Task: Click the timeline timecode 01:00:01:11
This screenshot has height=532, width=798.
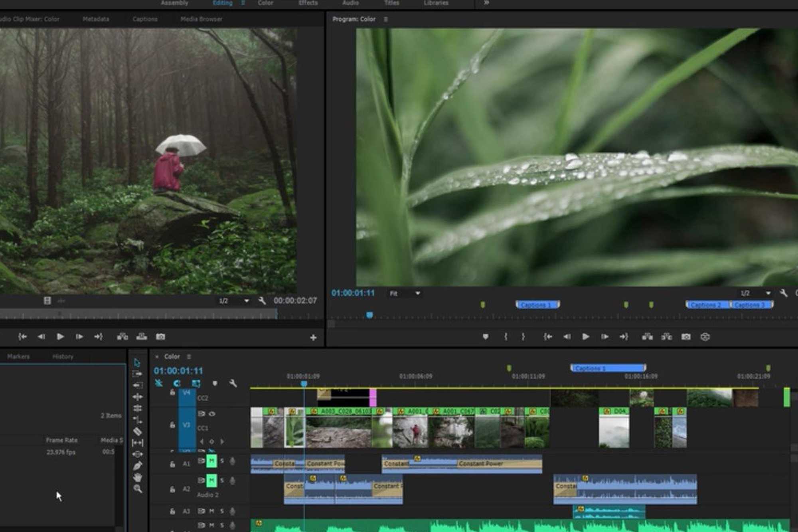Action: pyautogui.click(x=178, y=371)
